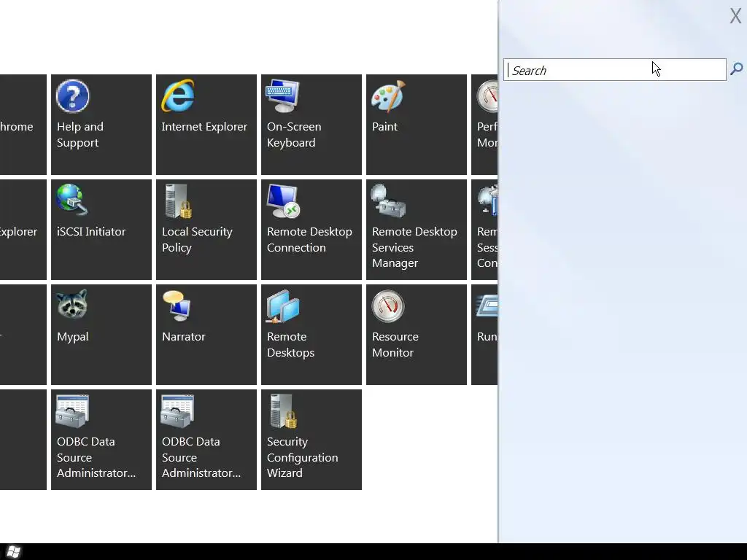Click the On-Screen Keyboard label

294,135
